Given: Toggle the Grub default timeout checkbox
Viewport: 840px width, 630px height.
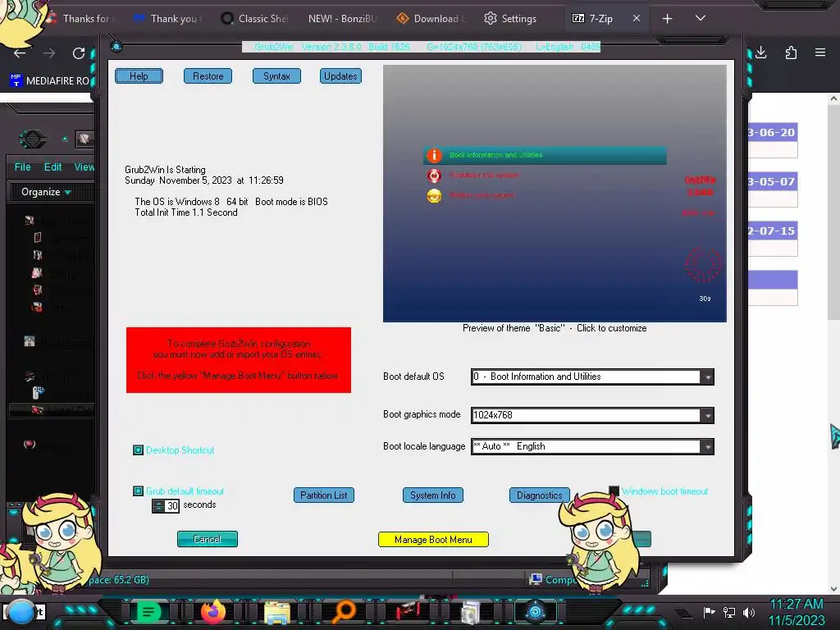Looking at the screenshot, I should coord(138,491).
